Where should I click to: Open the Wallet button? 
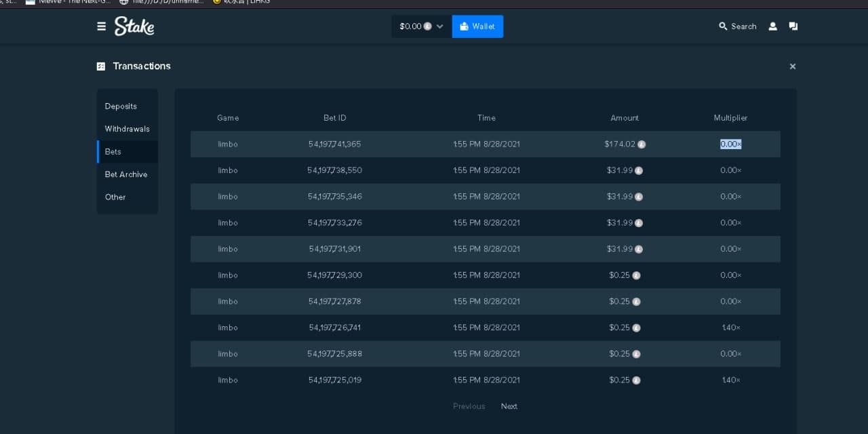pos(477,26)
